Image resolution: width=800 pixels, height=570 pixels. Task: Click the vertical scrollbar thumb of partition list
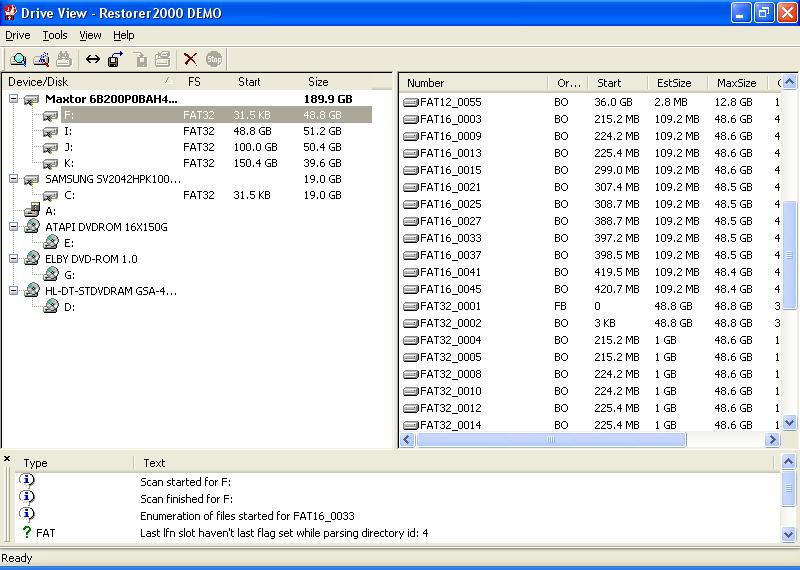click(789, 255)
